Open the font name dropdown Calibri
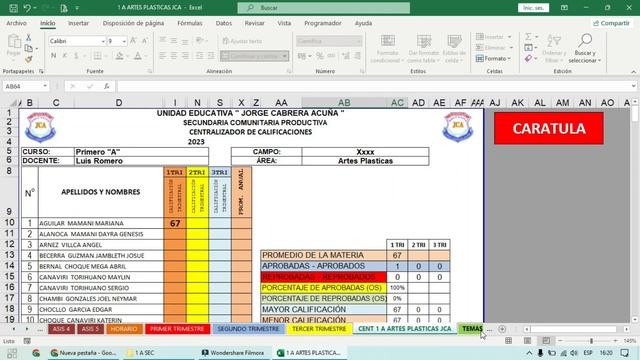This screenshot has height=360, width=640. click(x=103, y=41)
